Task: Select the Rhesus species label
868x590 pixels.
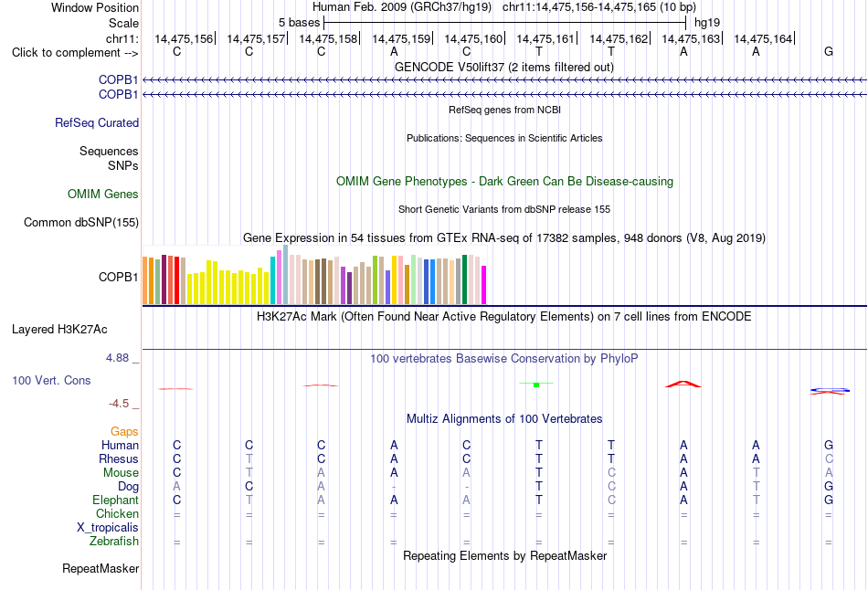Action: (119, 458)
